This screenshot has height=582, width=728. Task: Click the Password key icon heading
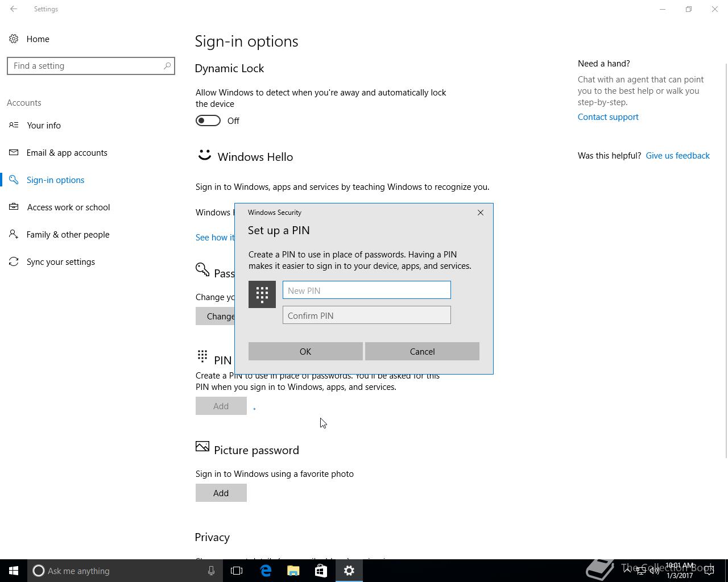[x=202, y=269]
